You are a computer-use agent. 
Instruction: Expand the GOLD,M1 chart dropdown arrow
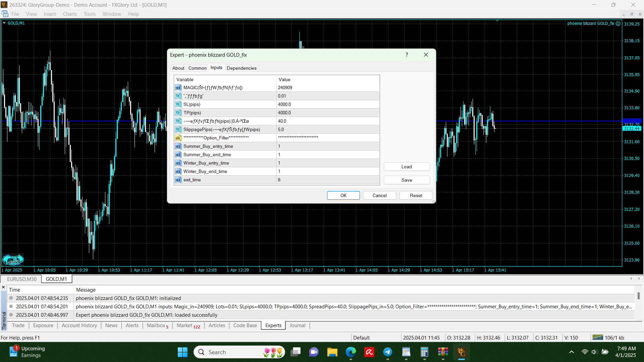pos(4,23)
